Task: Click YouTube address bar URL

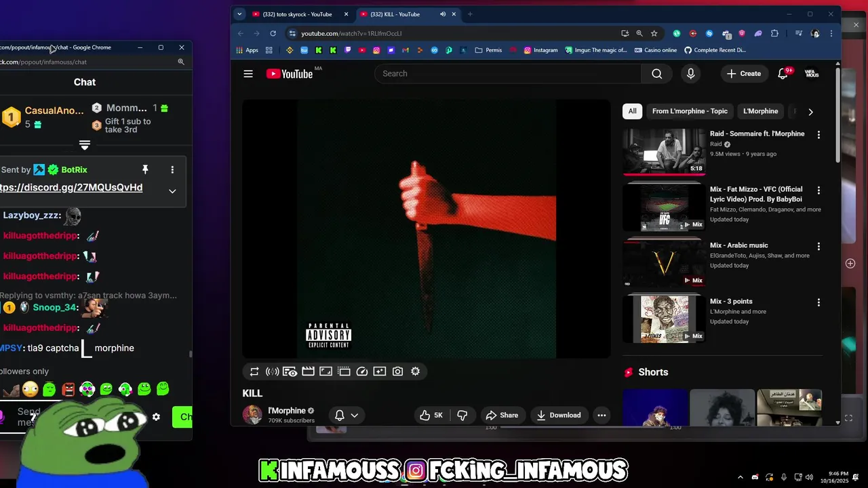Action: pyautogui.click(x=351, y=33)
